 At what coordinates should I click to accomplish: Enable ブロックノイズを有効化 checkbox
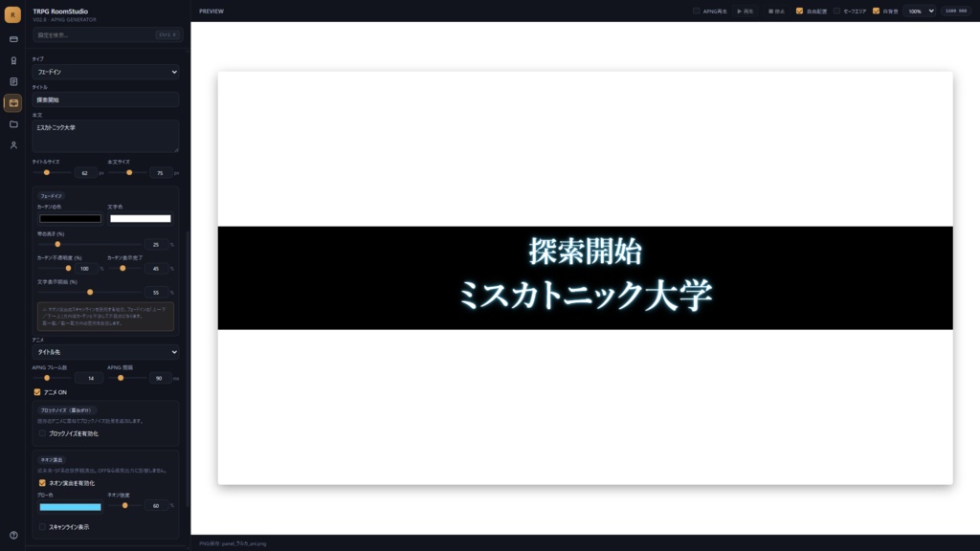point(42,433)
